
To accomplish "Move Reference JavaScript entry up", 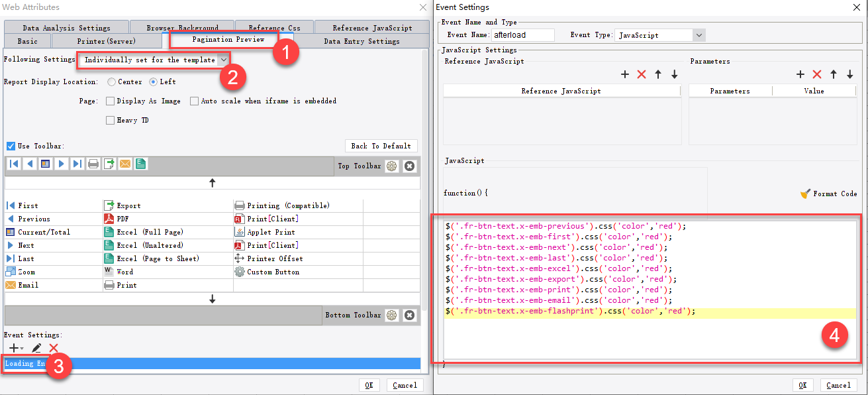I will coord(658,74).
